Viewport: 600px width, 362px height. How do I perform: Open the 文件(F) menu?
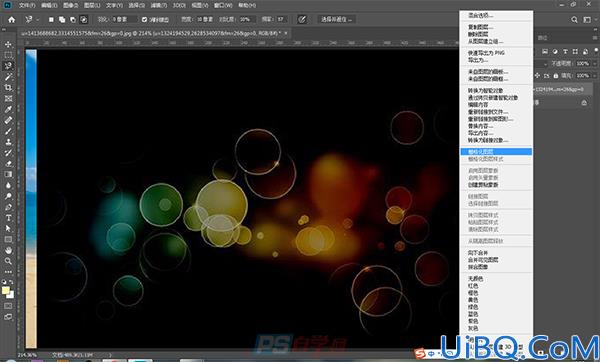(x=27, y=5)
